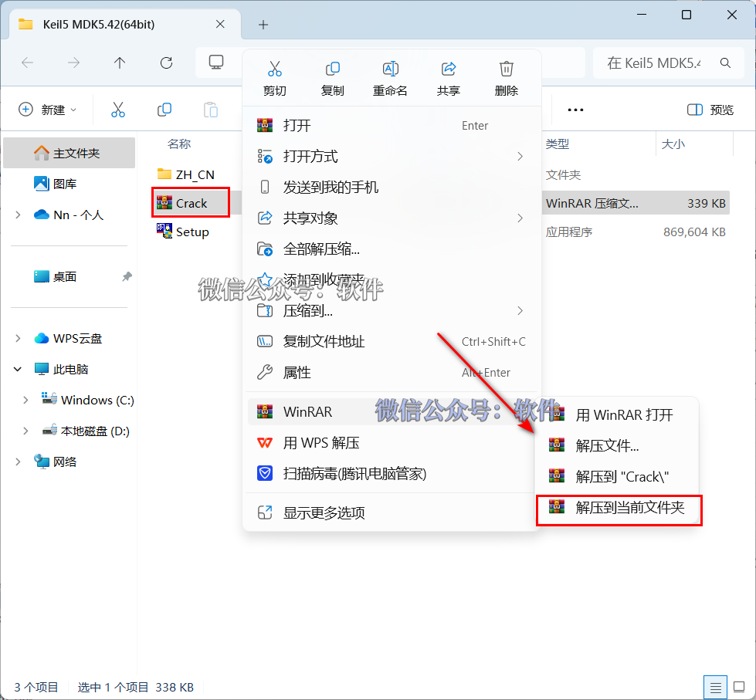The image size is (756, 700).
Task: Choose 用 WinRAR 打开 in submenu
Action: tap(617, 414)
